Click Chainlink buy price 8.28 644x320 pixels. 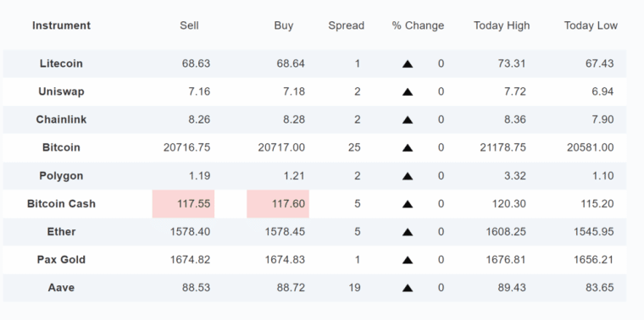294,119
